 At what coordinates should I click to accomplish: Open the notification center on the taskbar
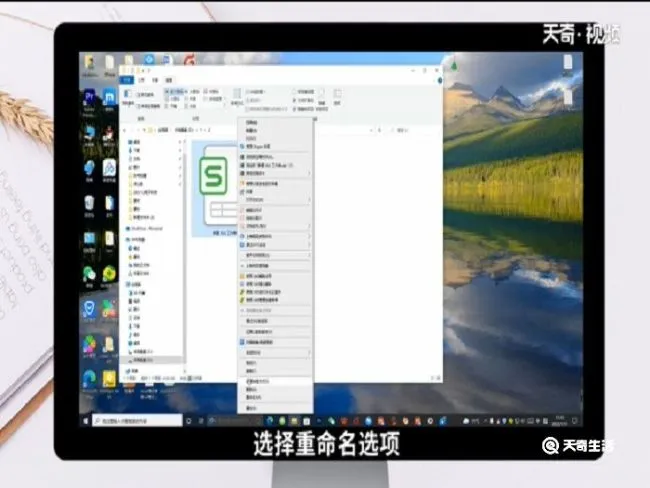click(575, 421)
